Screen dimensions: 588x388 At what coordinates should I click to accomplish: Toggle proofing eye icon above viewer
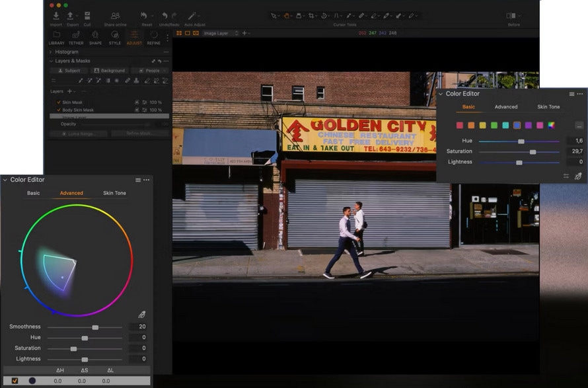(x=196, y=33)
